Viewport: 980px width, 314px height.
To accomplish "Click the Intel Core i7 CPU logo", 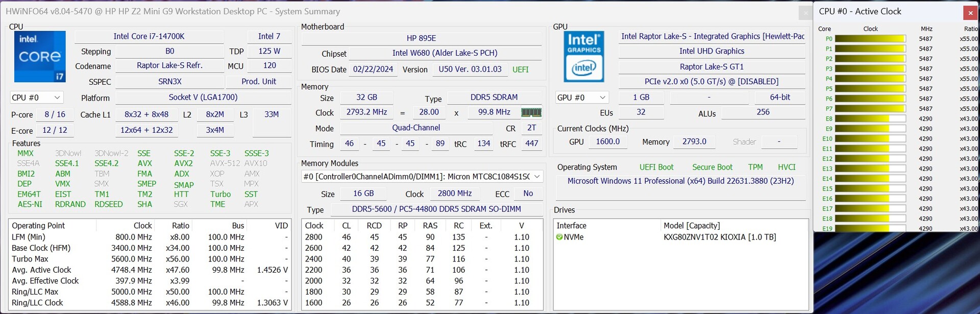I will click(x=40, y=57).
